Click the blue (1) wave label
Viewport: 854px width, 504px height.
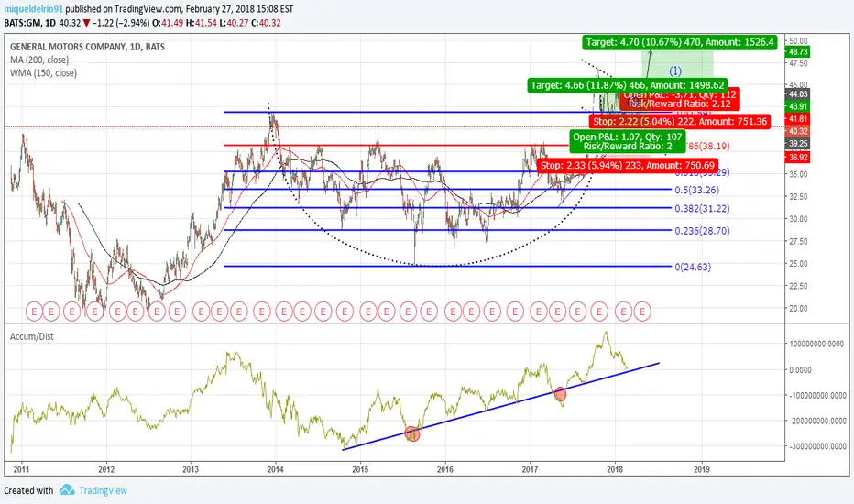(x=675, y=71)
